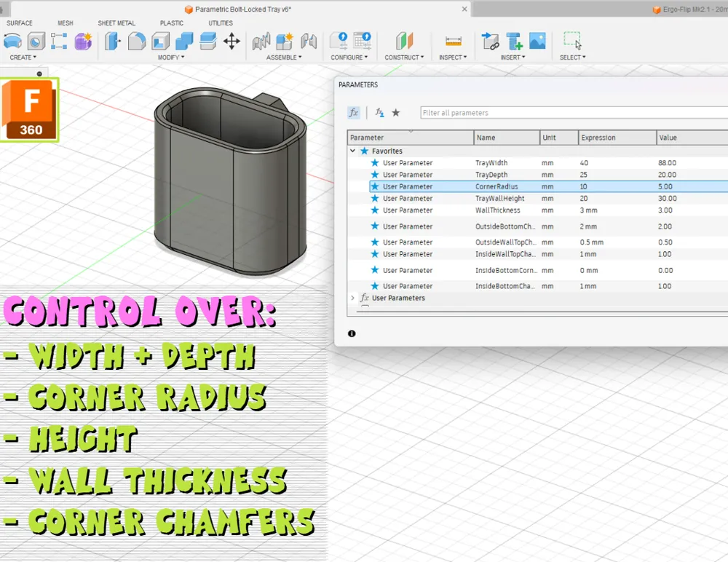Open the INSPECT dropdown menu
728x562 pixels.
pyautogui.click(x=453, y=57)
